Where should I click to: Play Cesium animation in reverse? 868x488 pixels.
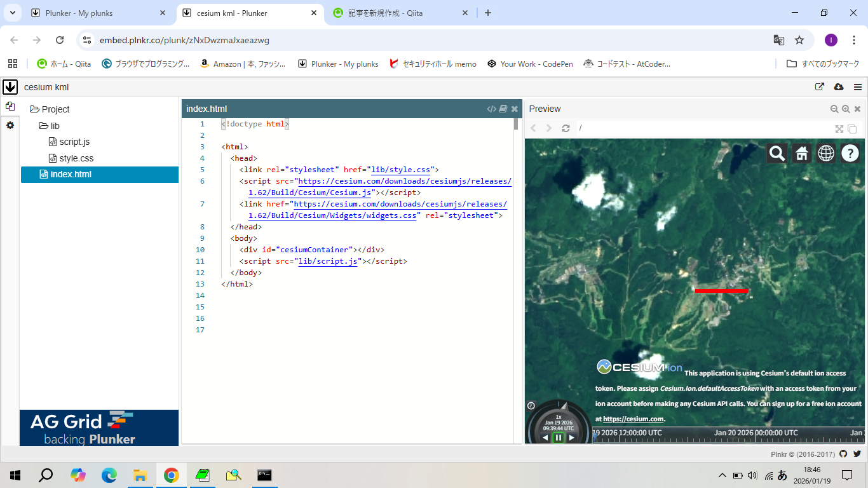pyautogui.click(x=545, y=437)
